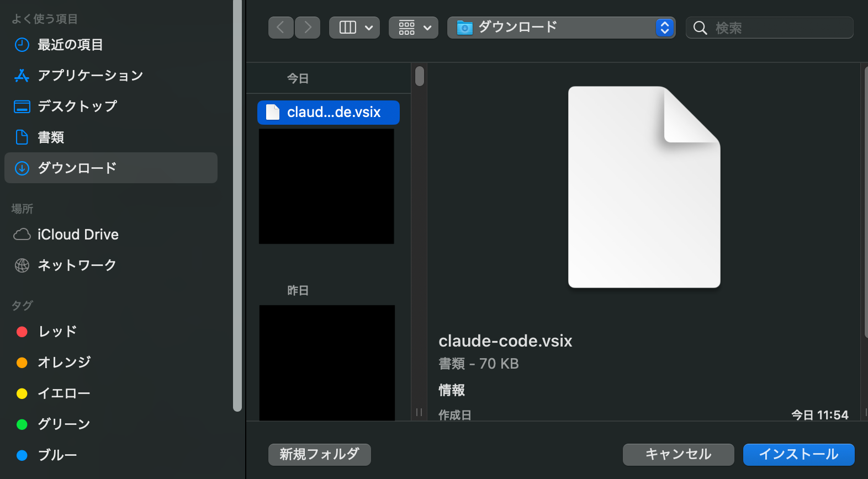Open the ダウンロード folder location popup
This screenshot has height=479, width=868.
pos(561,27)
